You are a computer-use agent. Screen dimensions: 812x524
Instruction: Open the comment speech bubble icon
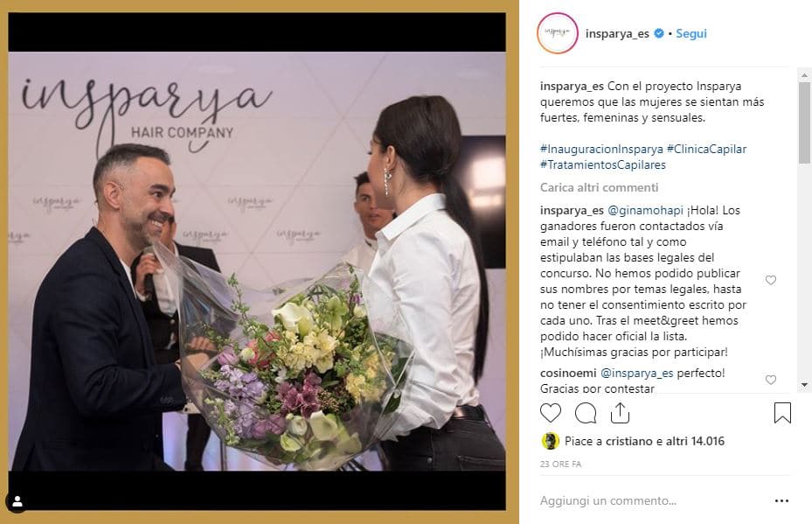pos(586,413)
